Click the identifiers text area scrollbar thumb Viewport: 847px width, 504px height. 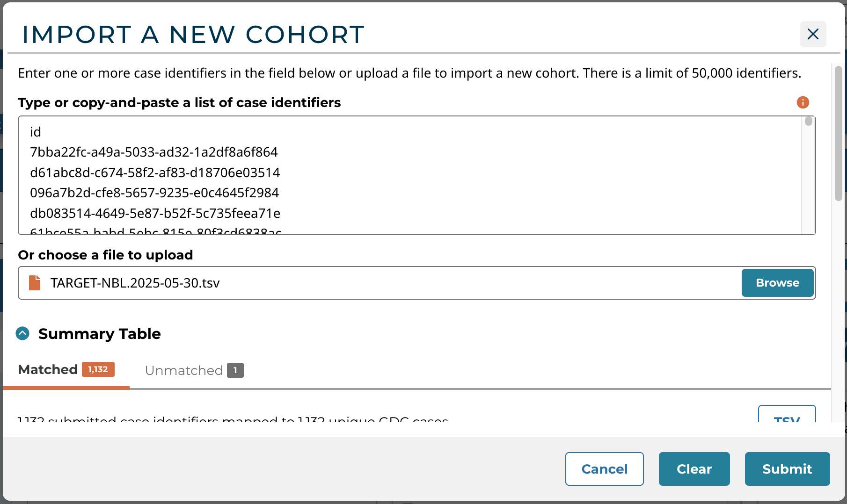pyautogui.click(x=808, y=122)
